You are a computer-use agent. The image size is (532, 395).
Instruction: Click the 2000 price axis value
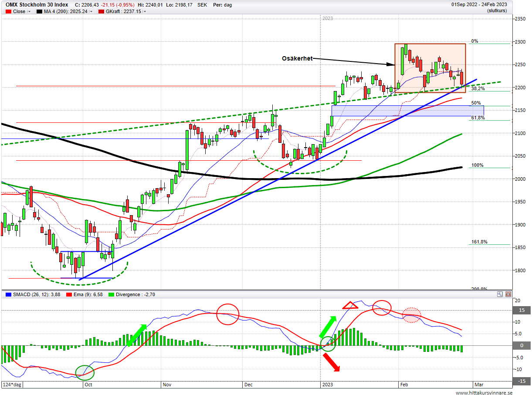[x=521, y=179]
